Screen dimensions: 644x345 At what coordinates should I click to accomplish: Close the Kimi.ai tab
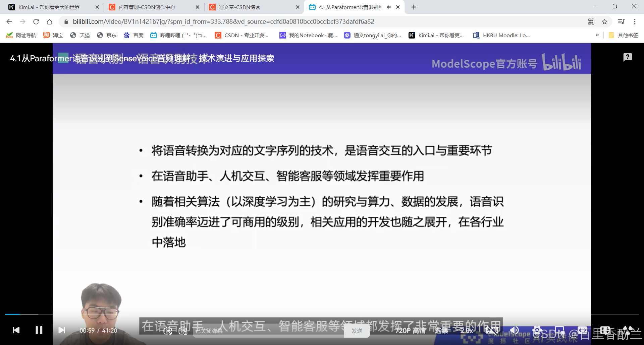[97, 7]
